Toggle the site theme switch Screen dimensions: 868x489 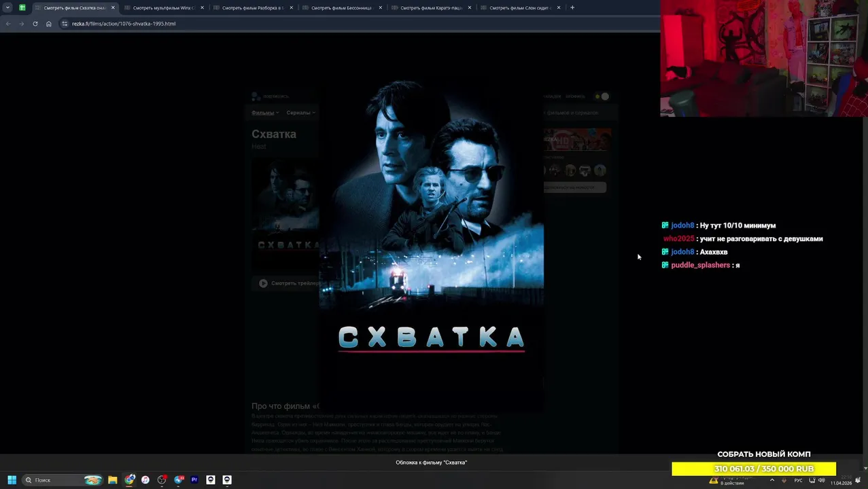602,96
